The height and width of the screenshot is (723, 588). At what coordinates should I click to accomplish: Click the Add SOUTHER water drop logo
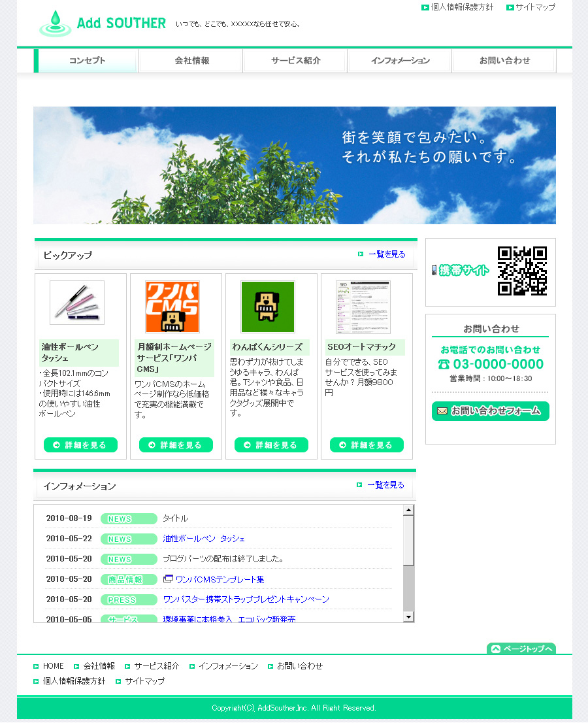click(56, 24)
